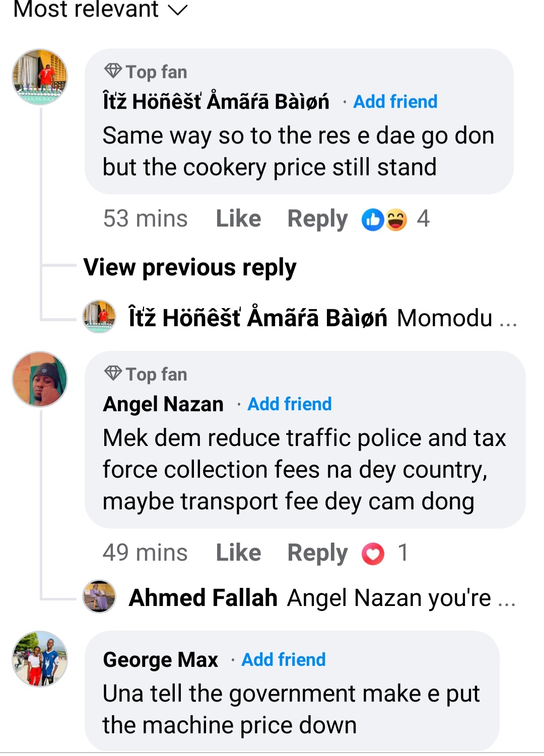Like Angel Nazan's traffic police comment
This screenshot has width=544, height=756.
click(x=238, y=553)
